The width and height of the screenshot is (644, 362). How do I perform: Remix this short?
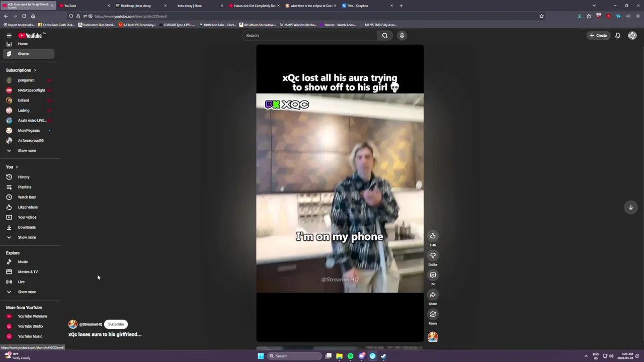click(x=433, y=314)
